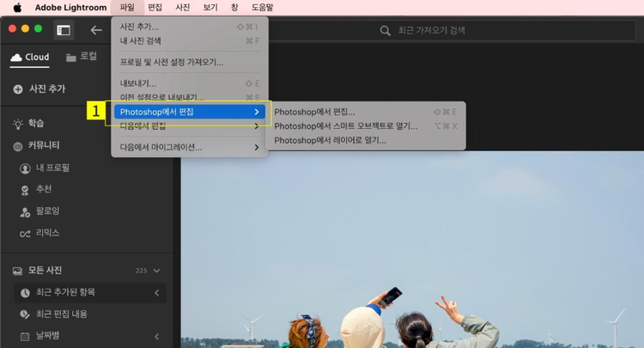Click the search magnifier icon
Image resolution: width=644 pixels, height=348 pixels.
point(385,30)
